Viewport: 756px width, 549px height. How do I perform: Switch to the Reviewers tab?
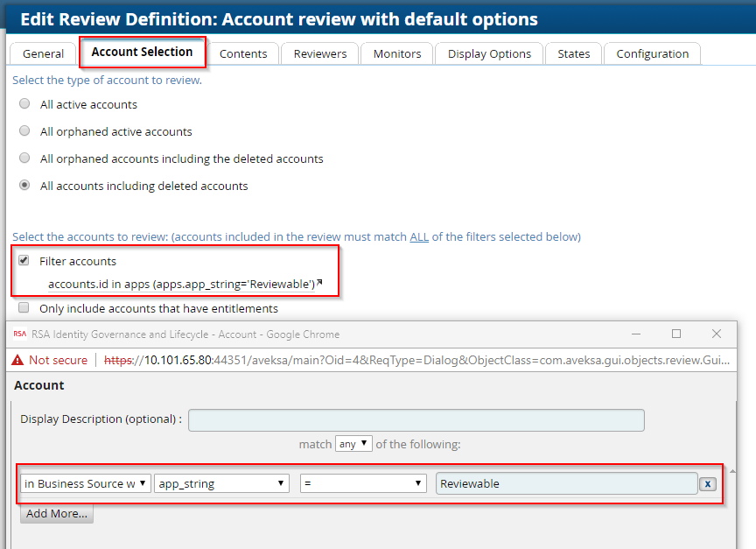coord(319,53)
